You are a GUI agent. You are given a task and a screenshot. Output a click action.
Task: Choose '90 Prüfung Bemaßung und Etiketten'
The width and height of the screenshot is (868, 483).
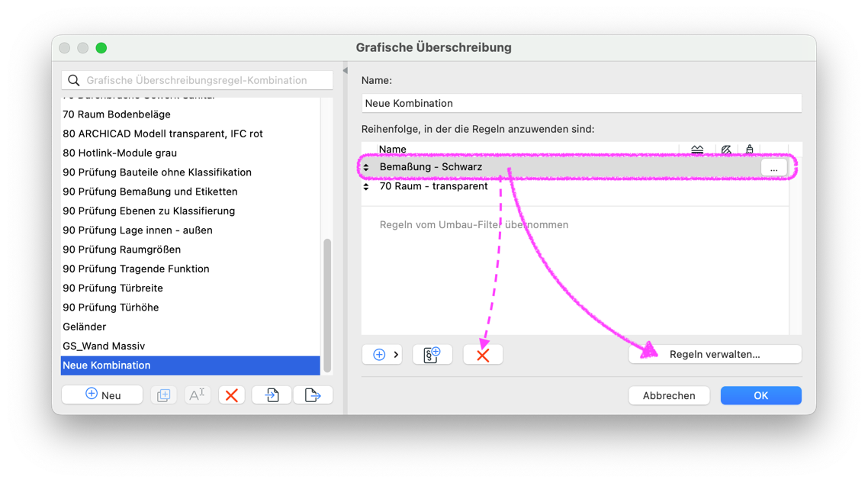(190, 192)
